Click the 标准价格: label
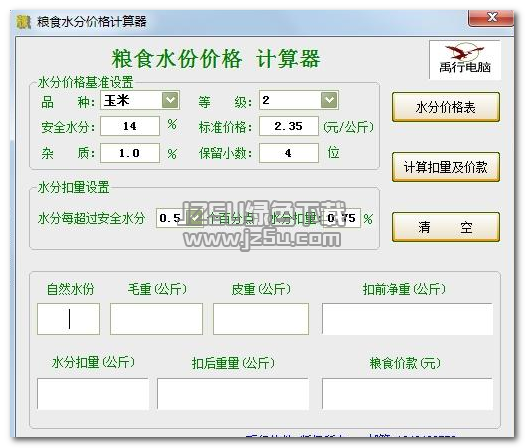The image size is (525, 448). pyautogui.click(x=226, y=127)
